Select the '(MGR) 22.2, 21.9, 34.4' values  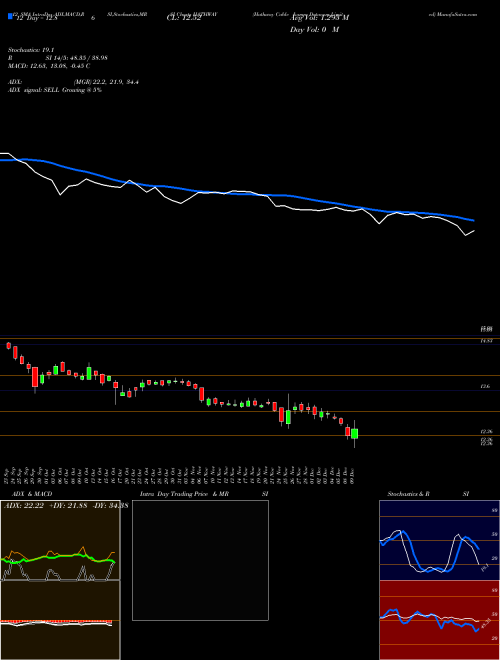point(106,82)
